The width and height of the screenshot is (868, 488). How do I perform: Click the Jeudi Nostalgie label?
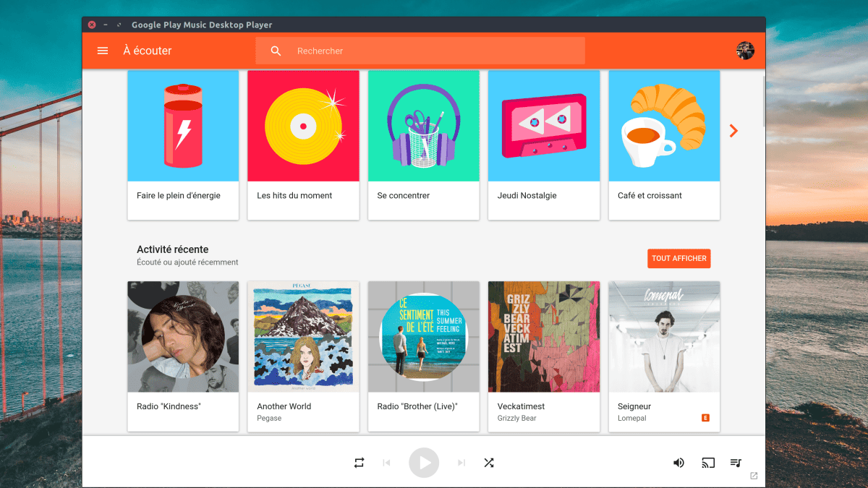527,196
